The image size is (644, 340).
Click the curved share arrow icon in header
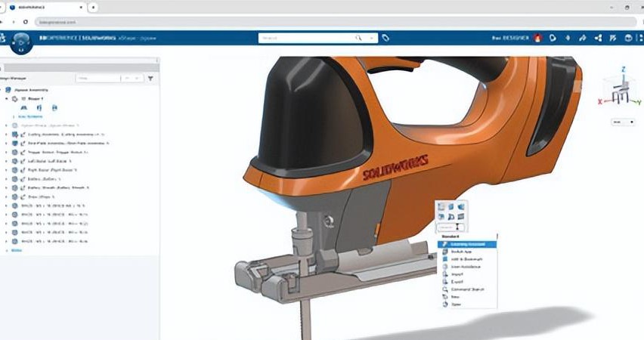point(582,38)
